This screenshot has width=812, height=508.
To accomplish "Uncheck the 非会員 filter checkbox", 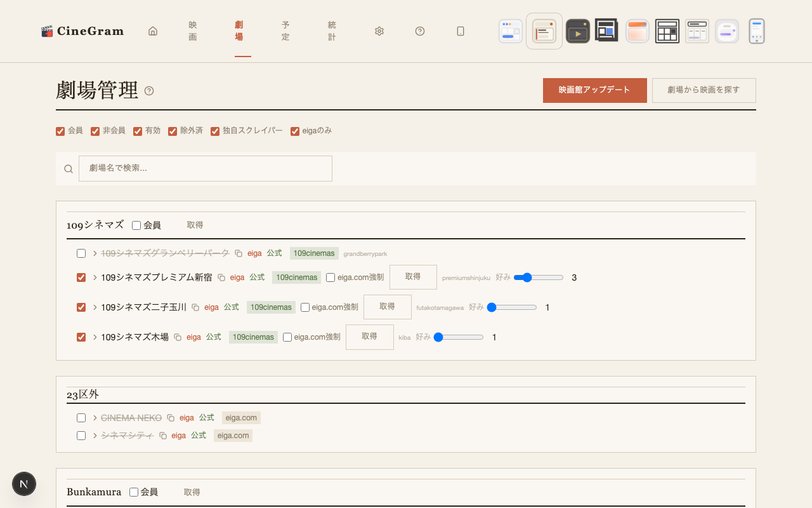I will 95,131.
